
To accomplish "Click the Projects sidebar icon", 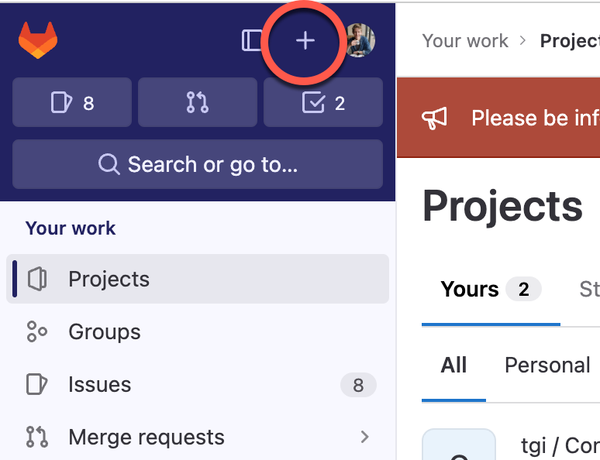I will click(x=37, y=279).
